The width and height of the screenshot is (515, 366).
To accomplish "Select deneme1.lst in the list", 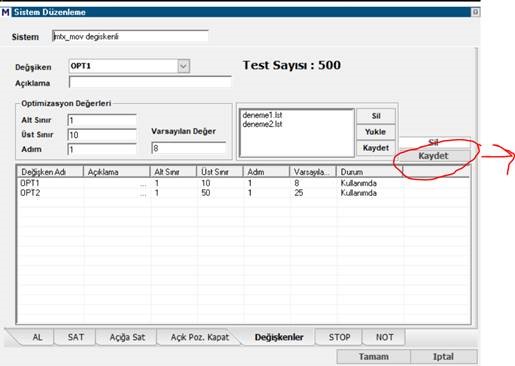I will [x=262, y=115].
